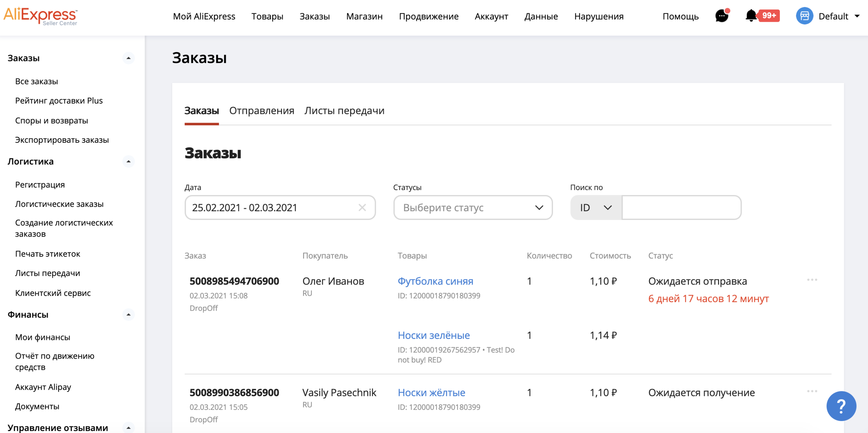Click the blue store avatar icon

point(804,16)
